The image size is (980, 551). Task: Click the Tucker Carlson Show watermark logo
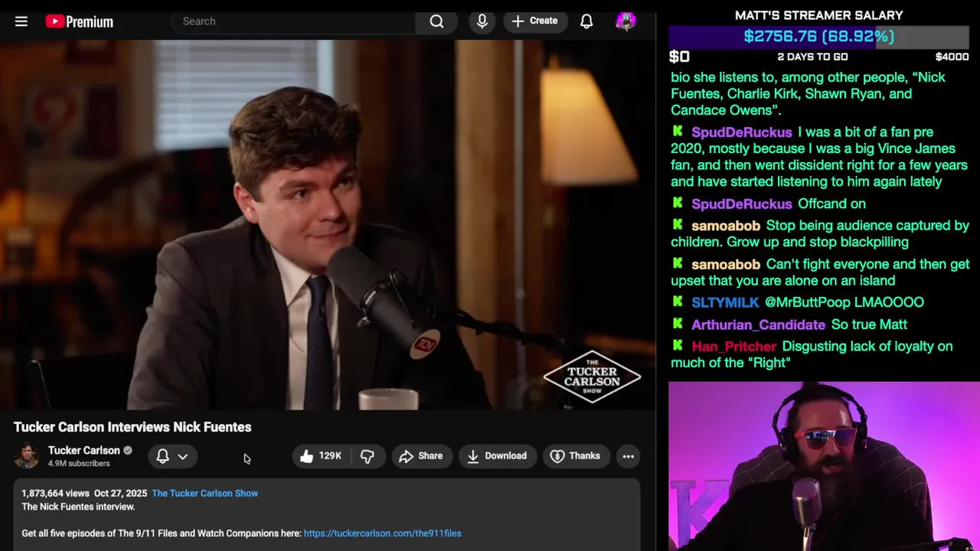point(592,377)
